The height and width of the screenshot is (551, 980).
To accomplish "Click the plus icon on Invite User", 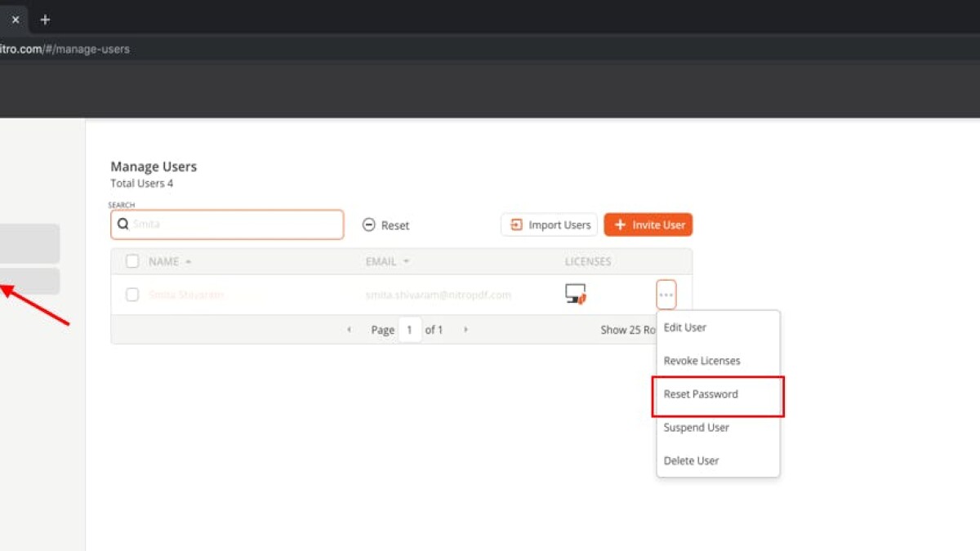I will [x=620, y=225].
